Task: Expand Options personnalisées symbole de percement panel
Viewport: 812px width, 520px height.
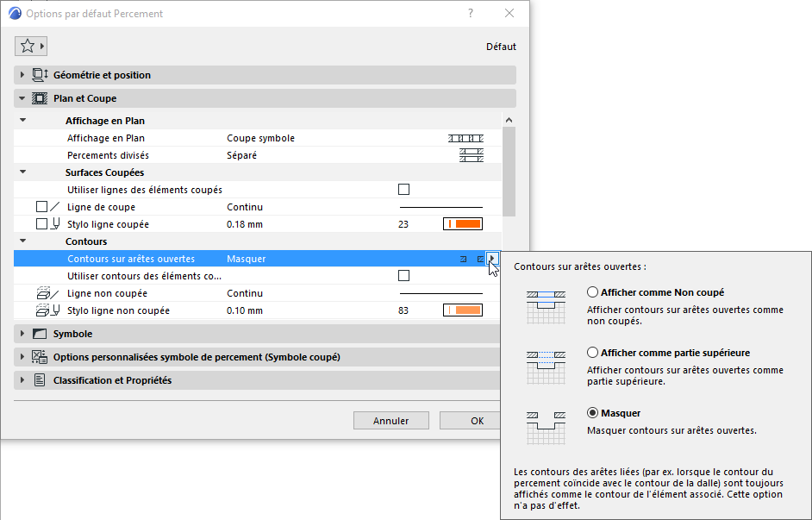Action: tap(22, 357)
